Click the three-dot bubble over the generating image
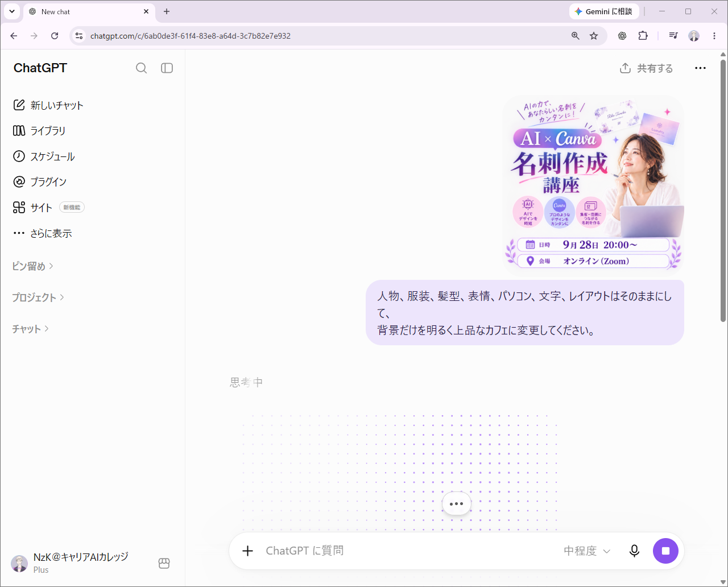Viewport: 728px width, 587px height. [456, 504]
